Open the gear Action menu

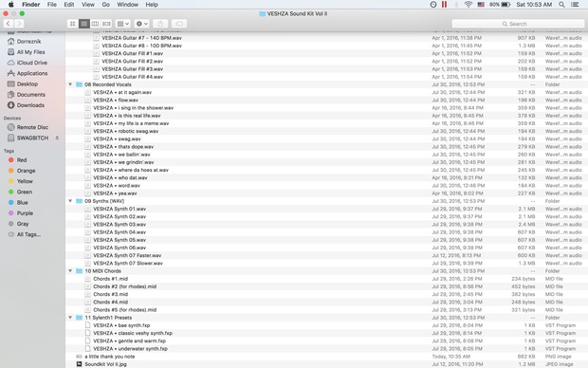coord(141,24)
